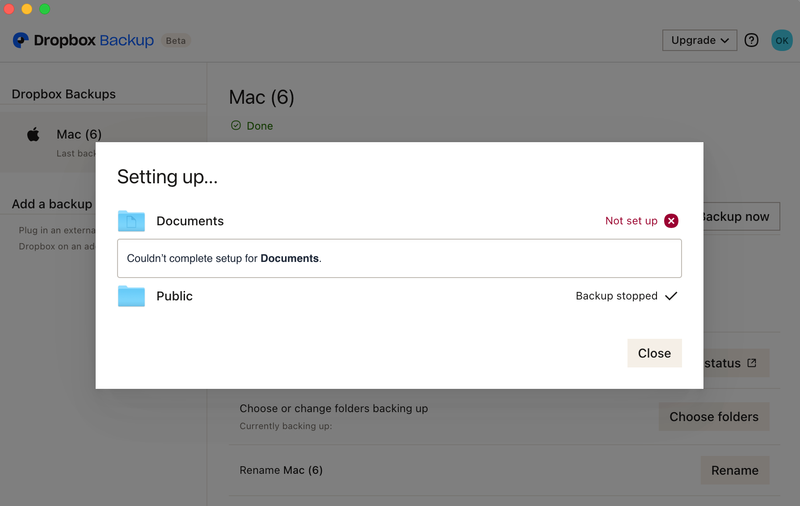Click the OK user avatar icon
Viewport: 800px width, 506px height.
[x=781, y=41]
